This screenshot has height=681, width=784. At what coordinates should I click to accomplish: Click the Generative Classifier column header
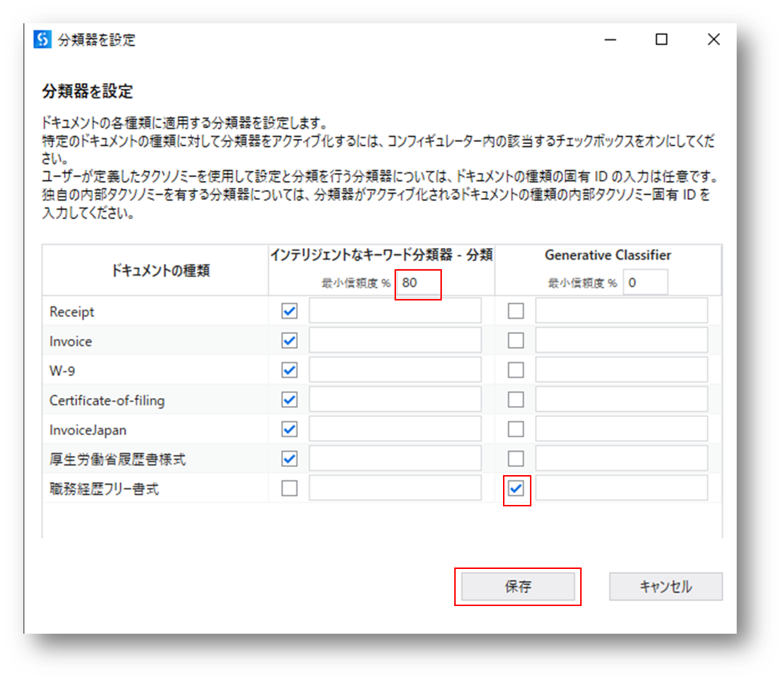tap(608, 255)
